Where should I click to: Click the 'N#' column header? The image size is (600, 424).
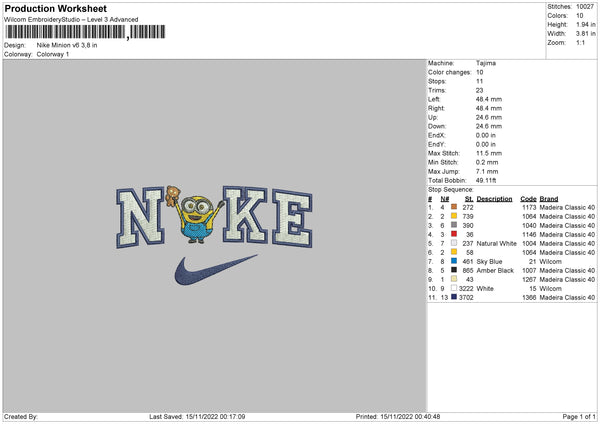click(x=445, y=199)
